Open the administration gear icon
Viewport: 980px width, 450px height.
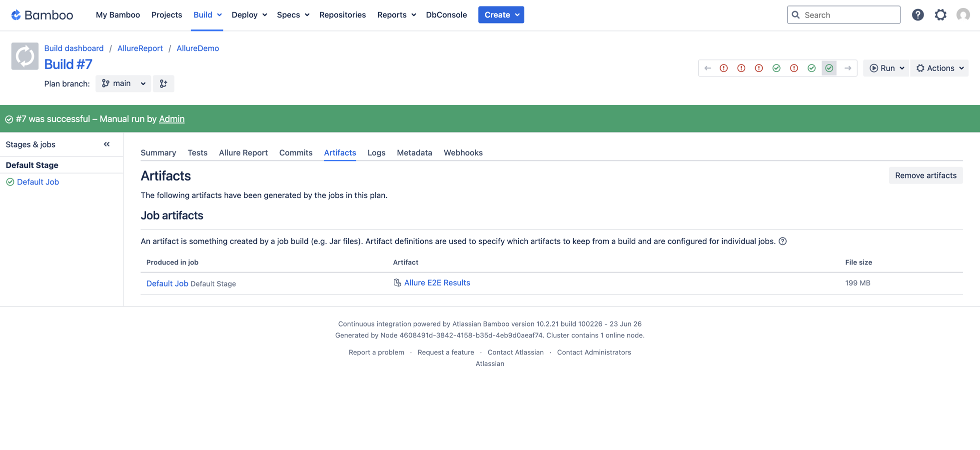941,15
